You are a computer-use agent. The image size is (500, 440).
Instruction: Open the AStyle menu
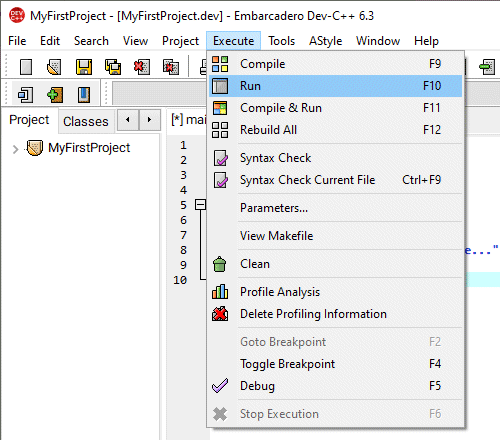pos(325,41)
